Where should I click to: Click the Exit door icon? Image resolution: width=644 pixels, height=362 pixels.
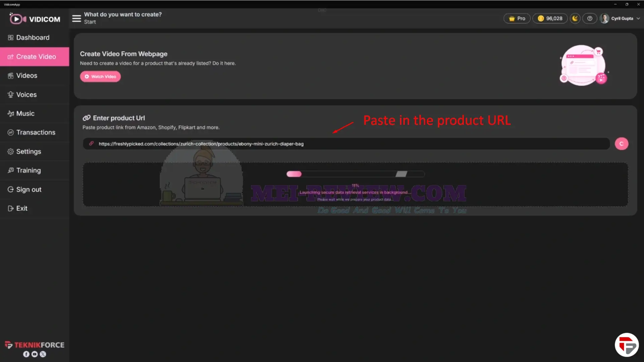(11, 208)
